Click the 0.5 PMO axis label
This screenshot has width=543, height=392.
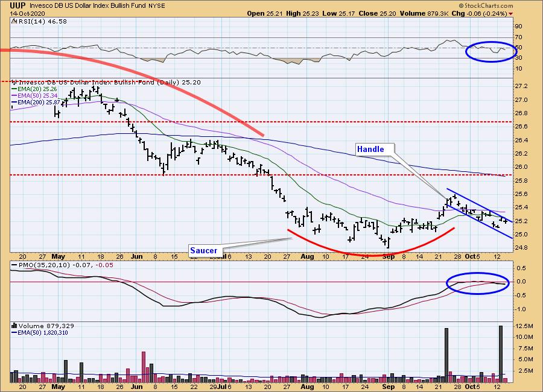pyautogui.click(x=522, y=268)
